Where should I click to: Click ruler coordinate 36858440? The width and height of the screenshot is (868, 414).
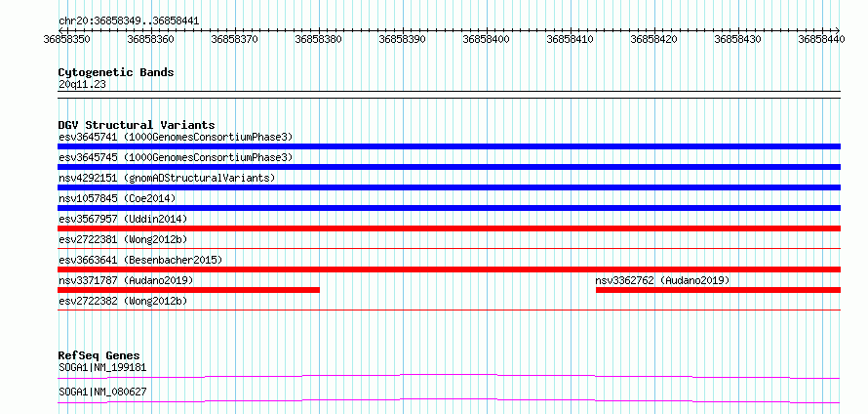(821, 39)
